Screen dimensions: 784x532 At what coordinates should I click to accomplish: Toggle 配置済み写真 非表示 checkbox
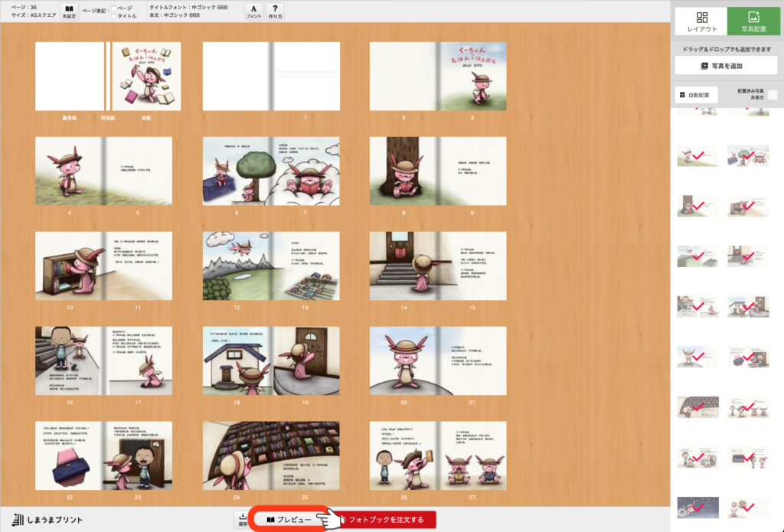coord(772,95)
